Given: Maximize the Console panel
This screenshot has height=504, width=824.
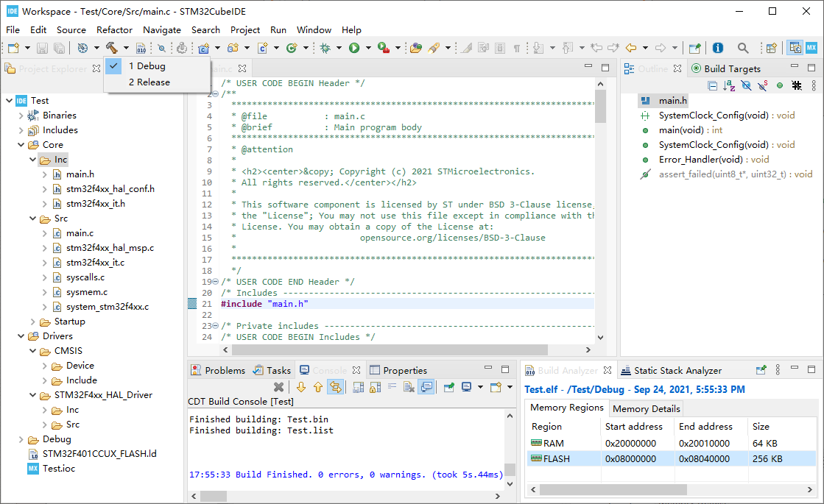Looking at the screenshot, I should (505, 369).
